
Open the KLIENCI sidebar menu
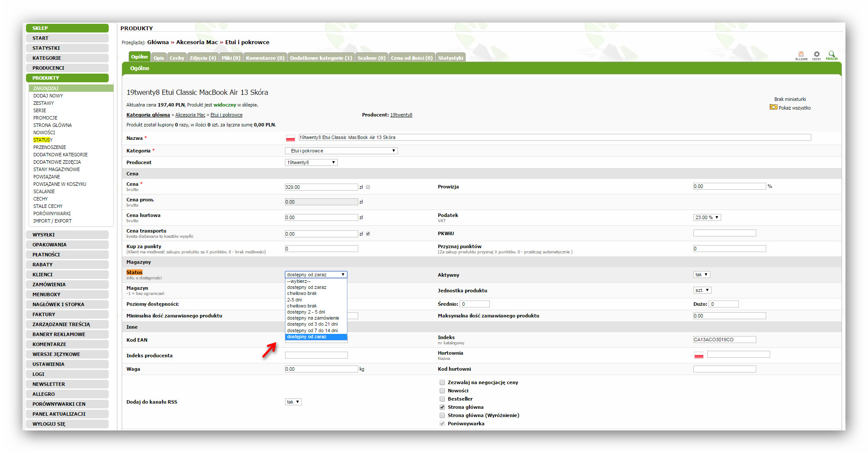pos(67,275)
